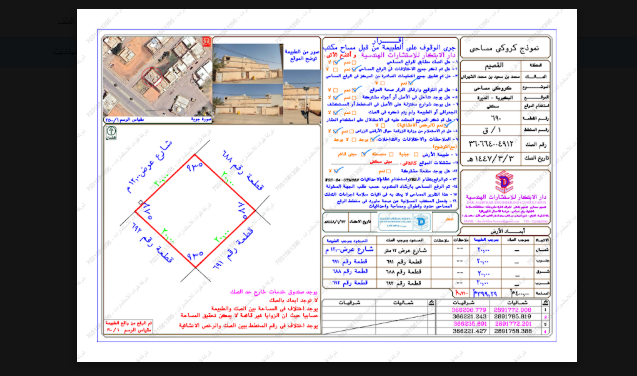Click the pink Dar Al-Ibtikar company logo

pyautogui.click(x=504, y=182)
